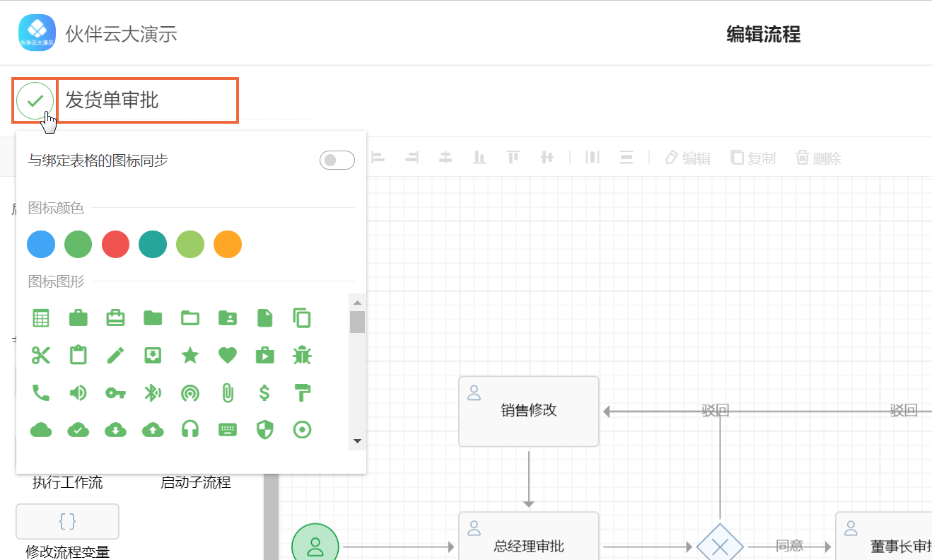Choose the phone handset icon shape
This screenshot has width=932, height=560.
[x=41, y=392]
